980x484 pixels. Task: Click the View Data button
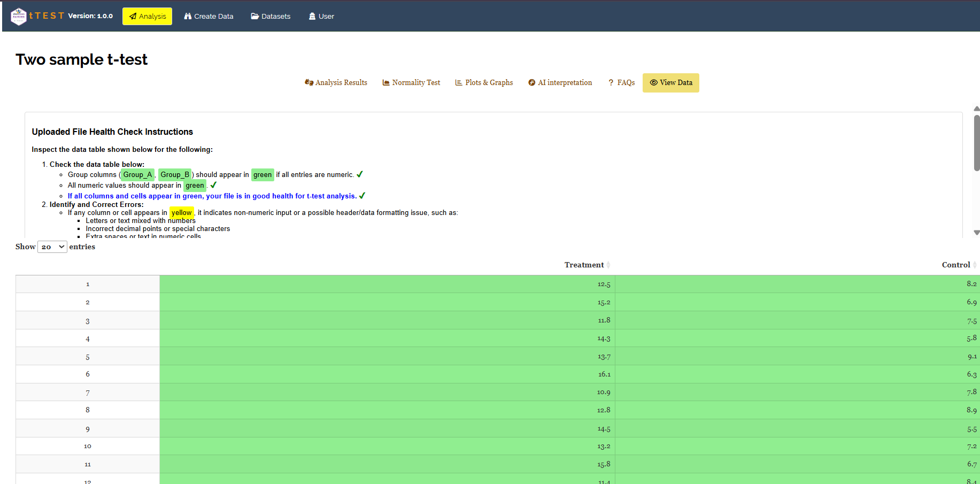point(671,83)
